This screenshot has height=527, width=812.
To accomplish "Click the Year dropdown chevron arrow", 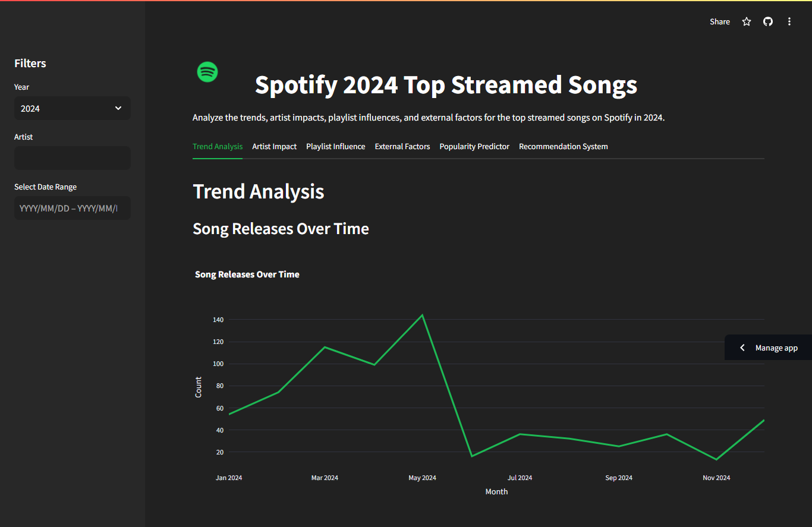I will click(x=118, y=108).
